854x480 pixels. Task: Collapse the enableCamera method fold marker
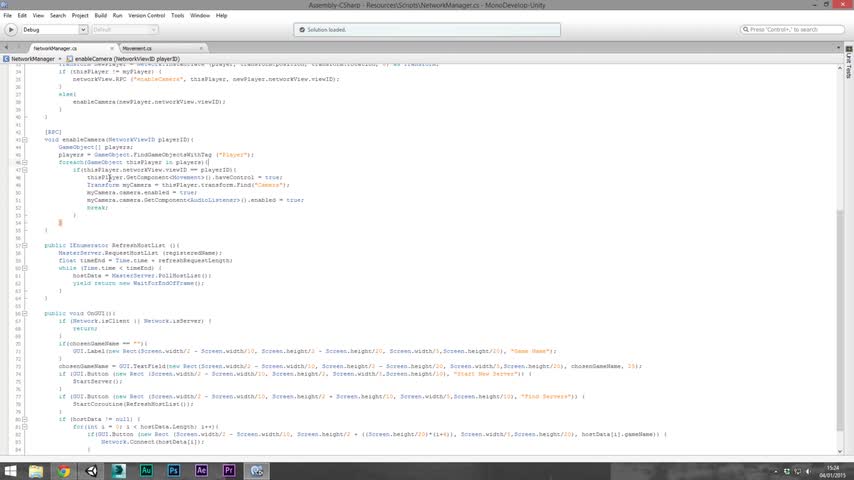[x=25, y=139]
